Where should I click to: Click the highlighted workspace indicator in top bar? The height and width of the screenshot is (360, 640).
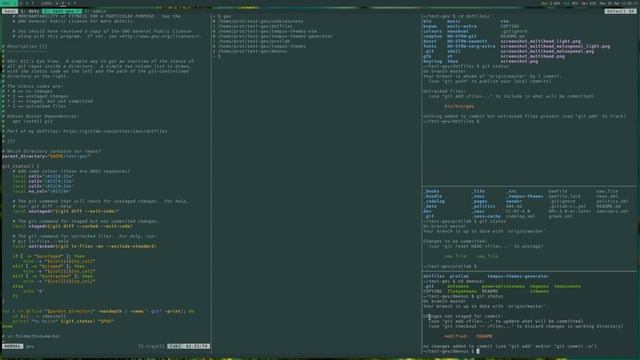tap(8, 3)
